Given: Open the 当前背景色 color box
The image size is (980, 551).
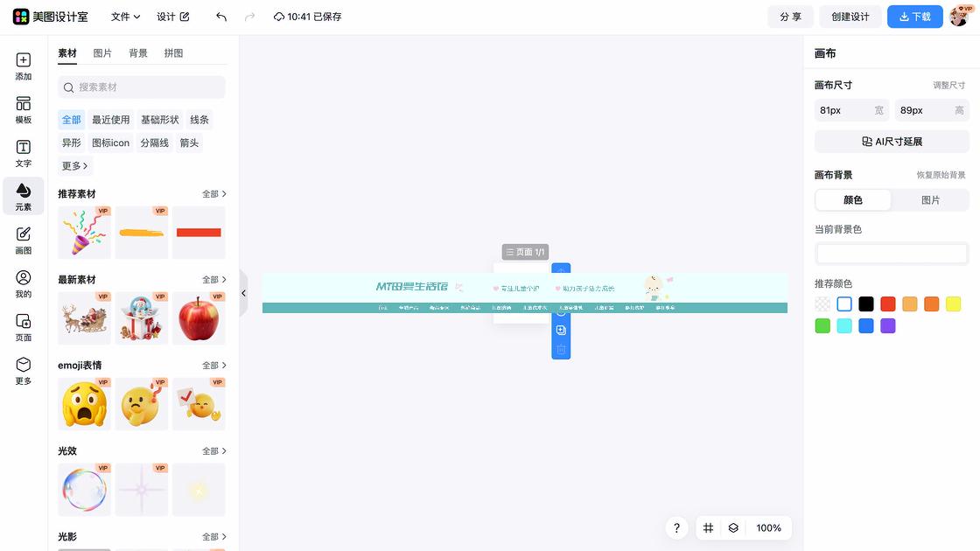Looking at the screenshot, I should click(x=892, y=254).
